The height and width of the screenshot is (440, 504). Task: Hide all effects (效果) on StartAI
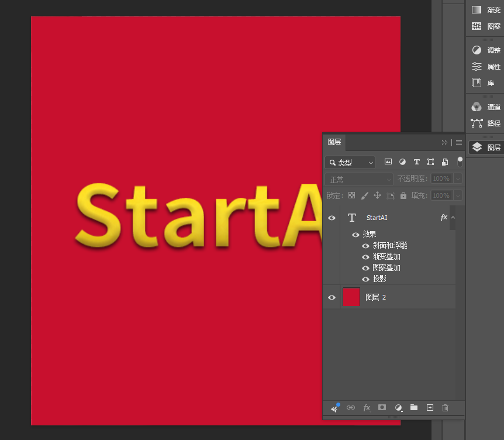(x=355, y=235)
